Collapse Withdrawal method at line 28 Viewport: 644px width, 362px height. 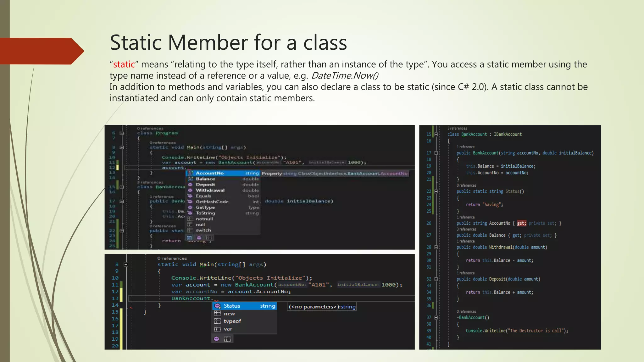coord(436,247)
